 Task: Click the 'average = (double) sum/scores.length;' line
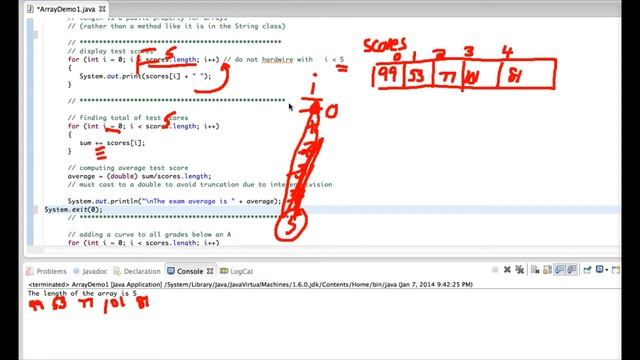[140, 176]
